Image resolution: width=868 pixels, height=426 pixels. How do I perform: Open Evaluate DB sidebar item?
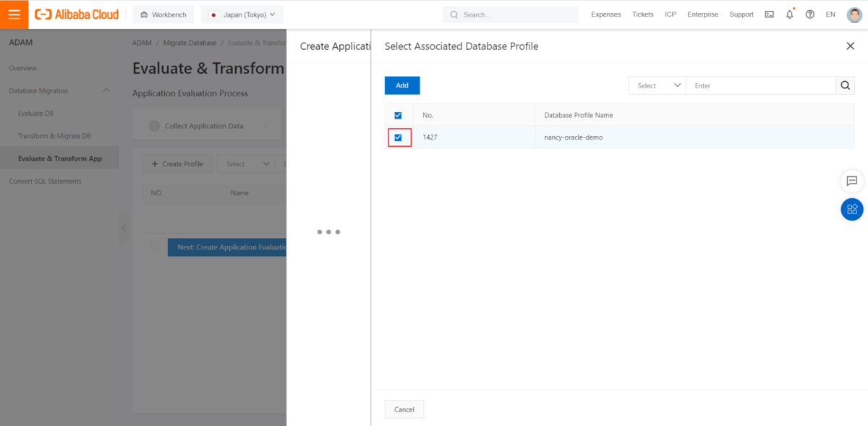point(59,114)
